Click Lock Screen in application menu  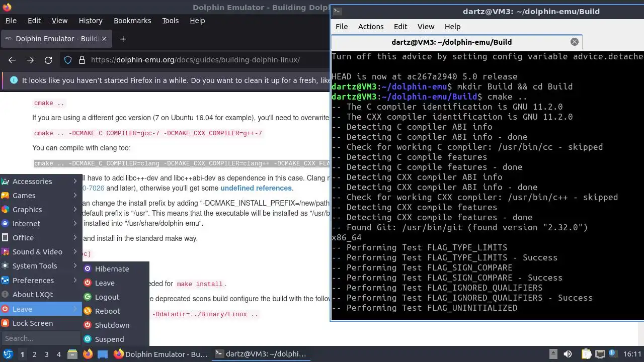pyautogui.click(x=41, y=323)
